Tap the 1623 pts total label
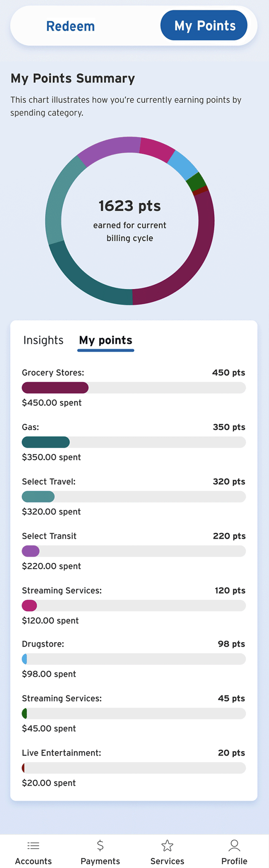Screen dimensions: 269x868 130,206
